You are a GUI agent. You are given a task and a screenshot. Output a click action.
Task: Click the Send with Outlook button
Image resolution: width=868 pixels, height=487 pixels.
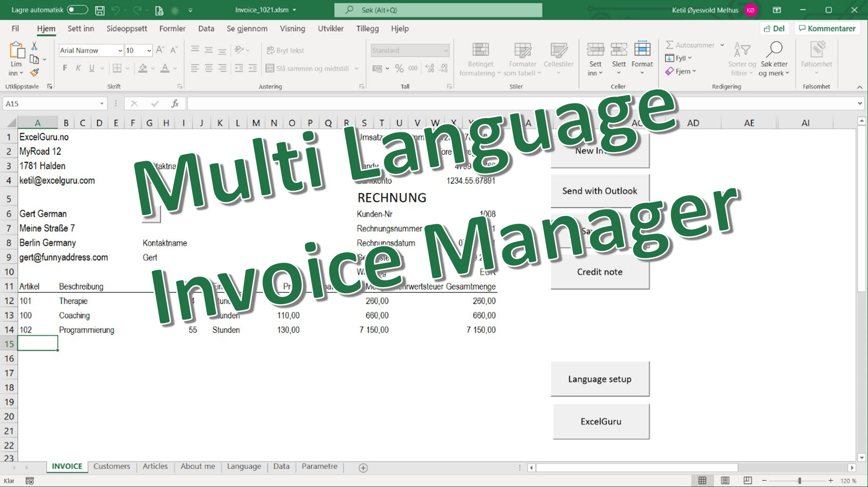click(599, 190)
